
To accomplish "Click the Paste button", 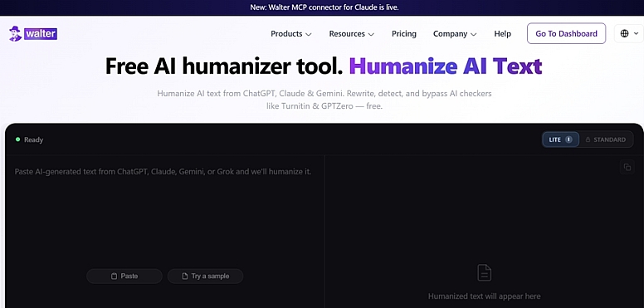I will pos(124,276).
